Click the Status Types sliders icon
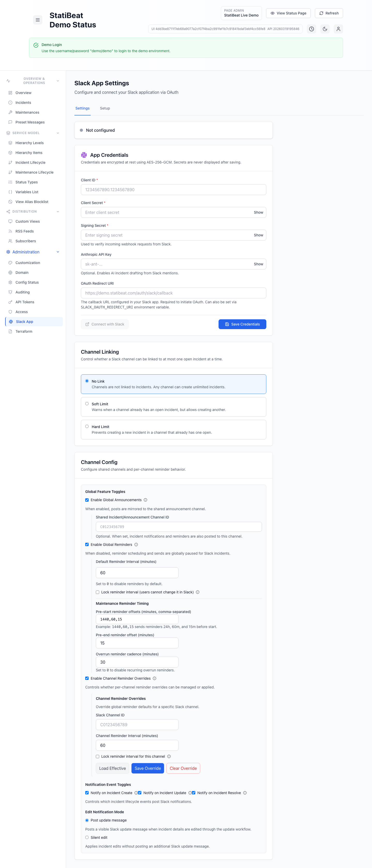This screenshot has width=372, height=868. [10, 182]
